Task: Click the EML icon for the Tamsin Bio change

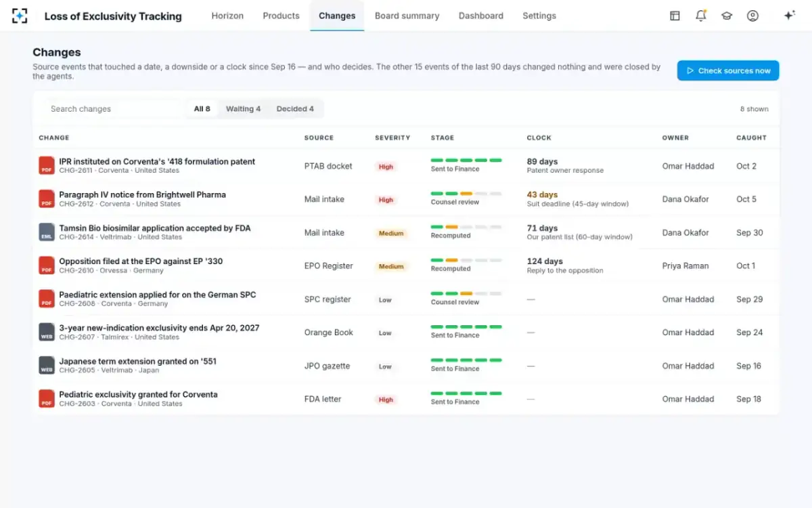Action: coord(47,232)
